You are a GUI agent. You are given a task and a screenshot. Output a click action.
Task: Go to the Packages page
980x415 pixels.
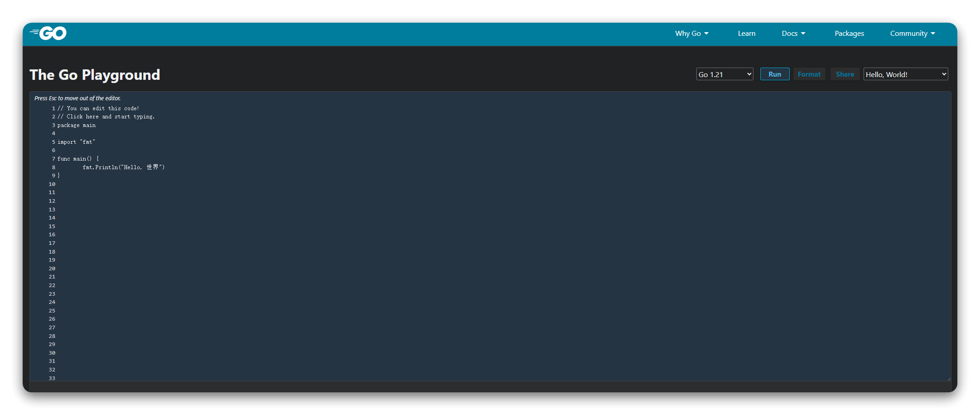[849, 34]
